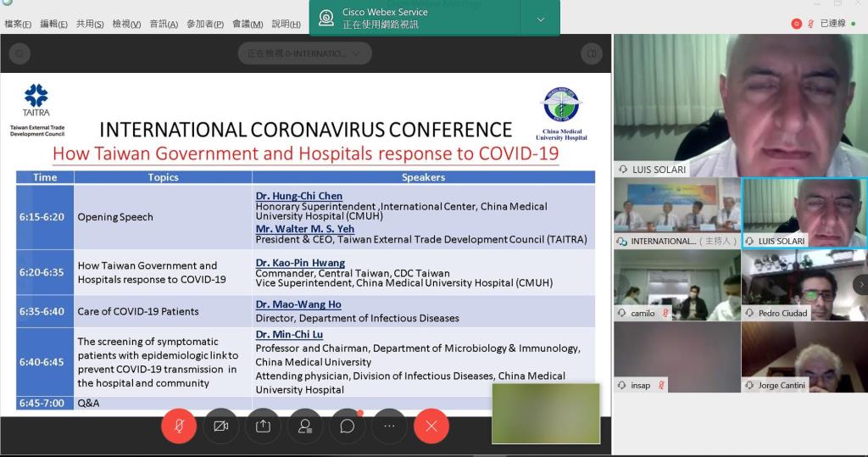Click audio icon beside Pedro Ciudad name
Screen dimensions: 868x457
(749, 313)
